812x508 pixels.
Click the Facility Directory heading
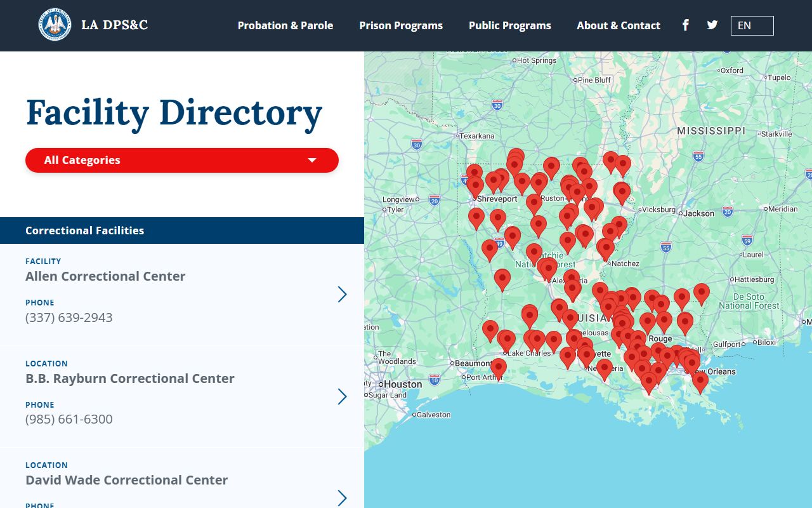[174, 112]
